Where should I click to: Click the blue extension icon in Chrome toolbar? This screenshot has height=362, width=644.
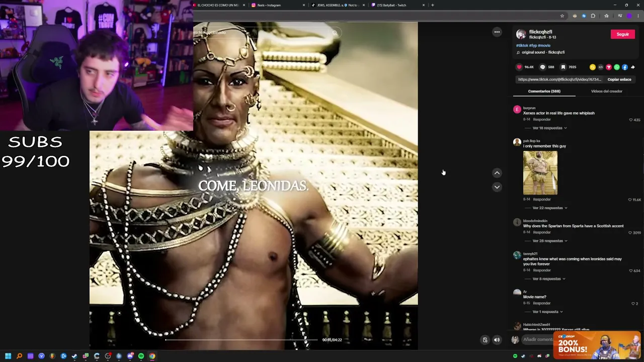tap(584, 16)
